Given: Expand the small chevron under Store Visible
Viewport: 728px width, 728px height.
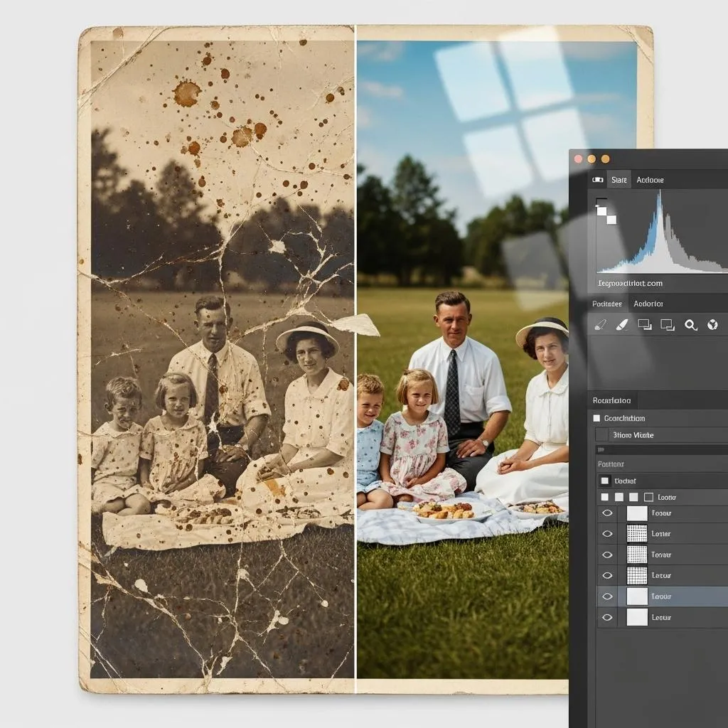Looking at the screenshot, I should [601, 449].
